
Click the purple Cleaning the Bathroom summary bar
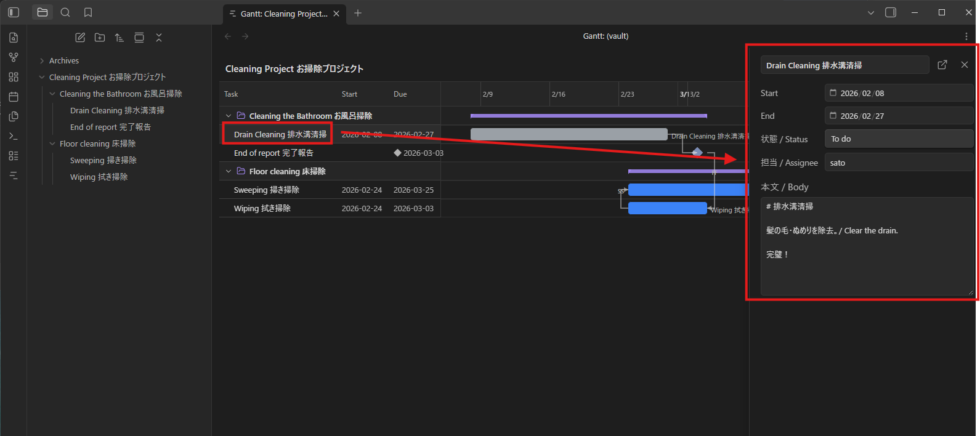click(x=589, y=116)
